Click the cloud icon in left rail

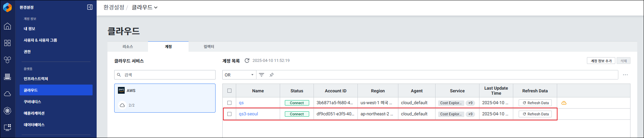(x=7, y=94)
